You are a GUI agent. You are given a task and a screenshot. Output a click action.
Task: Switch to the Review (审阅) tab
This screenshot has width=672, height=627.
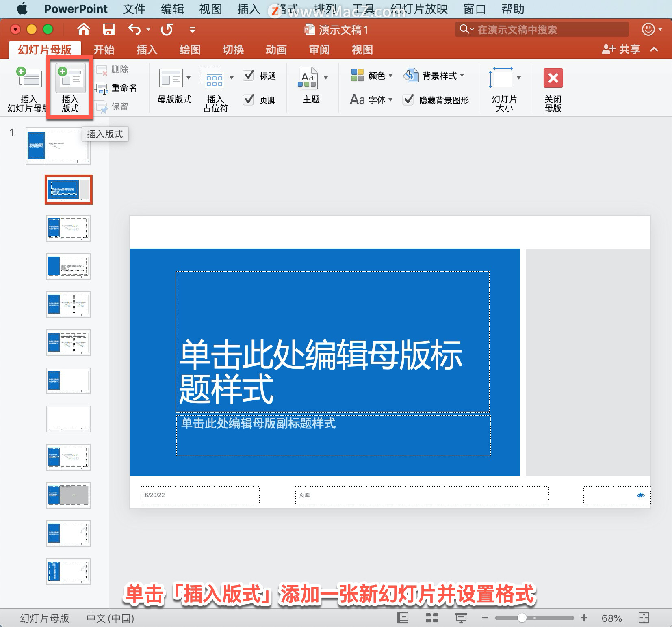(319, 50)
